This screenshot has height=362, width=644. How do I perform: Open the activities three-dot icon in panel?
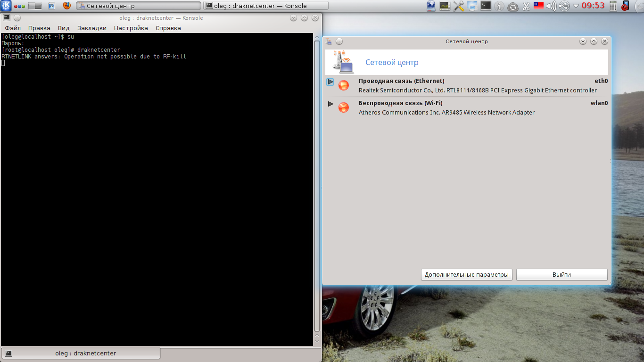click(19, 6)
